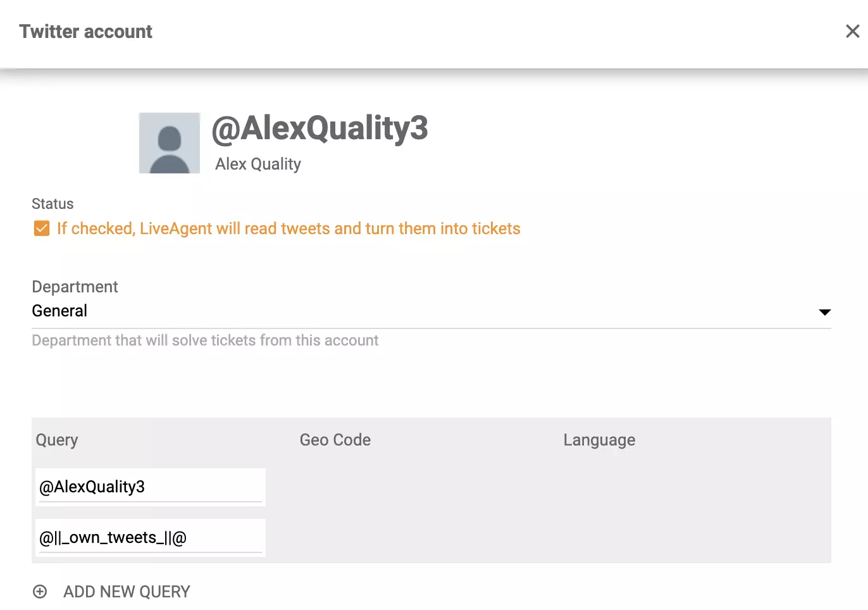
Task: Click the black triangle expander on the Department row
Action: pos(824,311)
